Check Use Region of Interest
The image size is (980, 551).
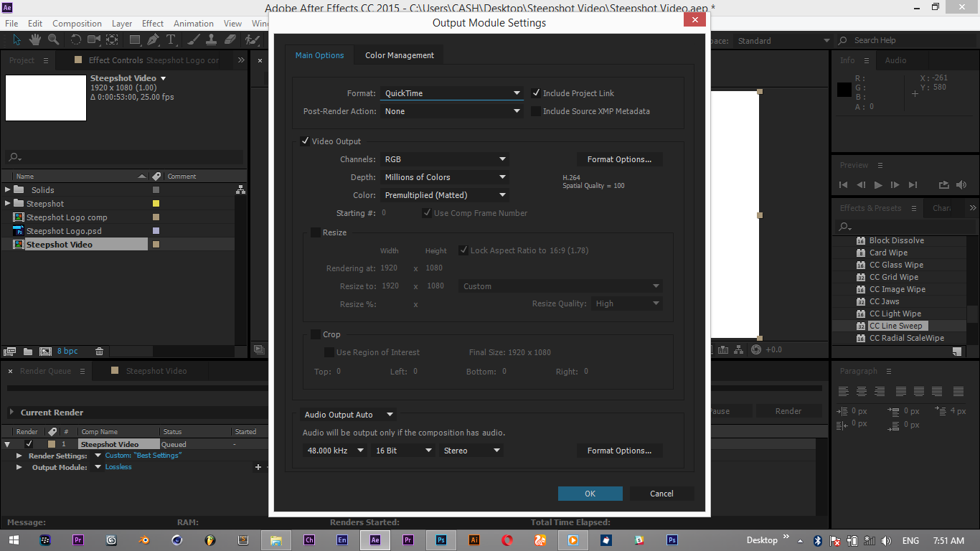pos(329,352)
